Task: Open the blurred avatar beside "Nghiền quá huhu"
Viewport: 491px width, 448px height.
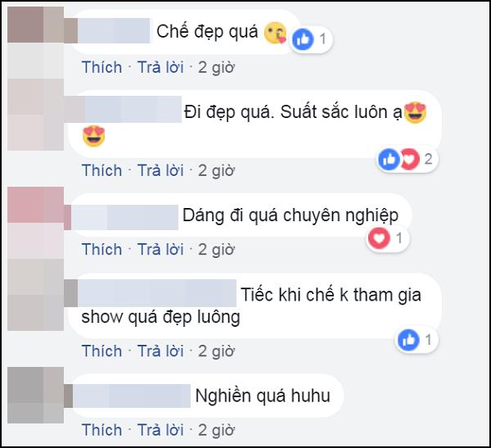Action: pos(35,395)
